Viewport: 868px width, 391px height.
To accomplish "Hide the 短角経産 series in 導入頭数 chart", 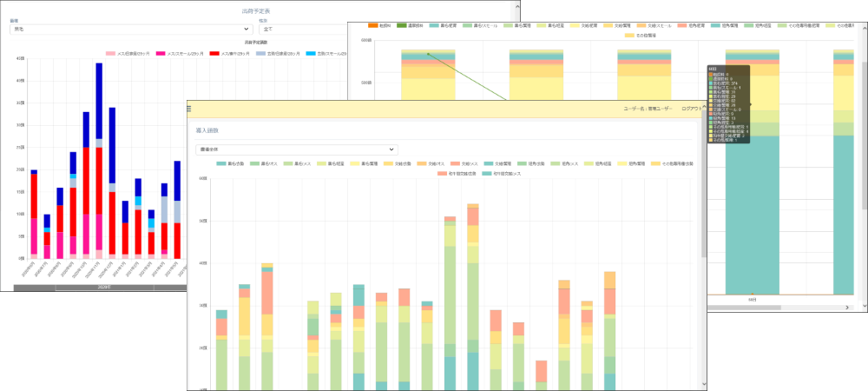I will 598,163.
